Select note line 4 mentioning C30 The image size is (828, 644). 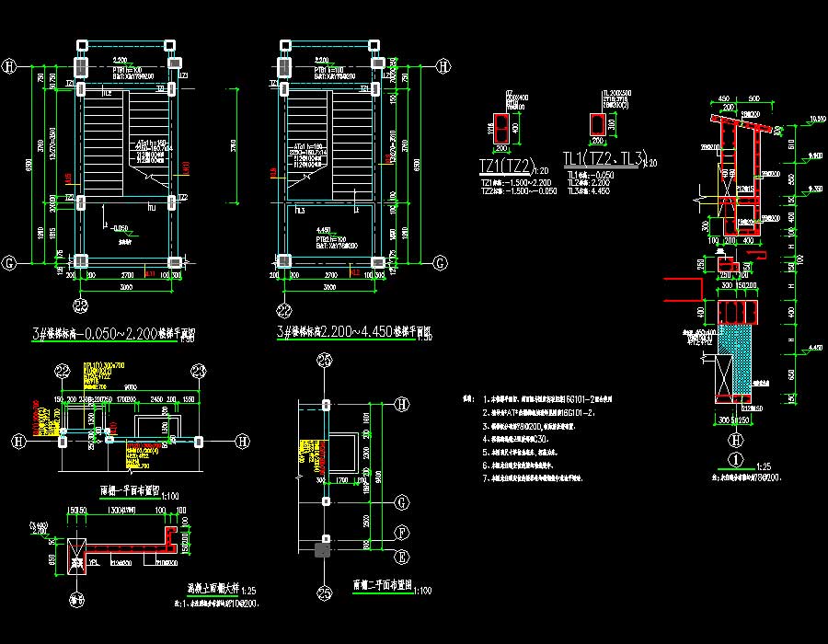click(x=515, y=439)
